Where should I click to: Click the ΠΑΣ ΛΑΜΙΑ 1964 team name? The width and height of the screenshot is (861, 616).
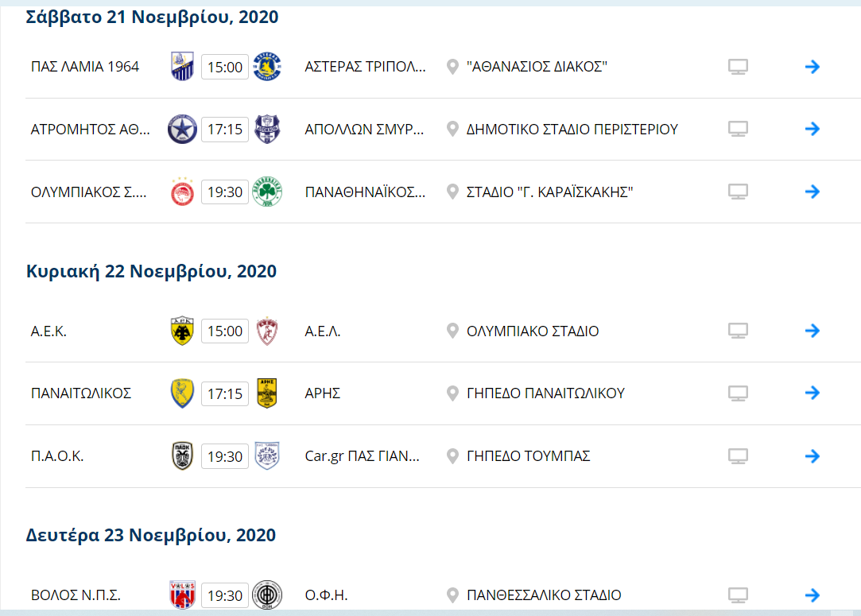(85, 67)
